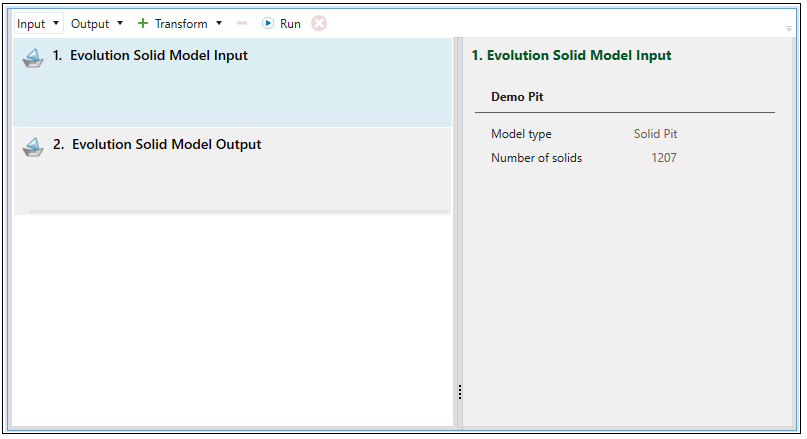This screenshot has width=807, height=439.
Task: Click the vertical panel splitter handle
Action: click(459, 391)
